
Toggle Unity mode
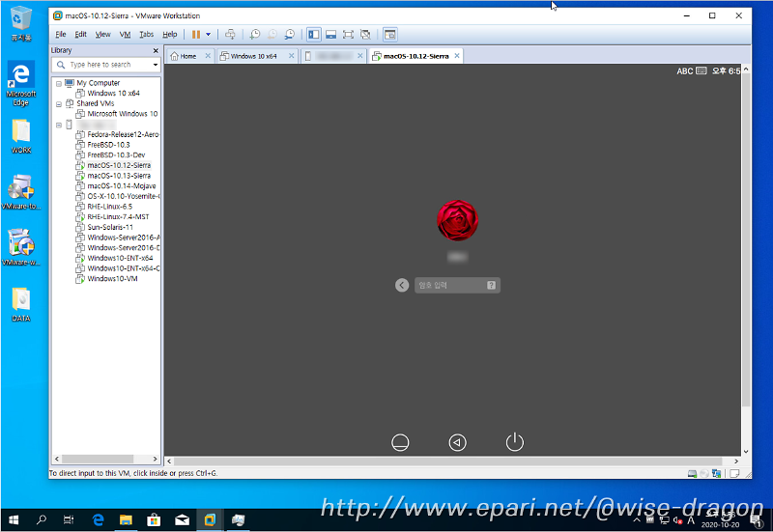pos(365,35)
